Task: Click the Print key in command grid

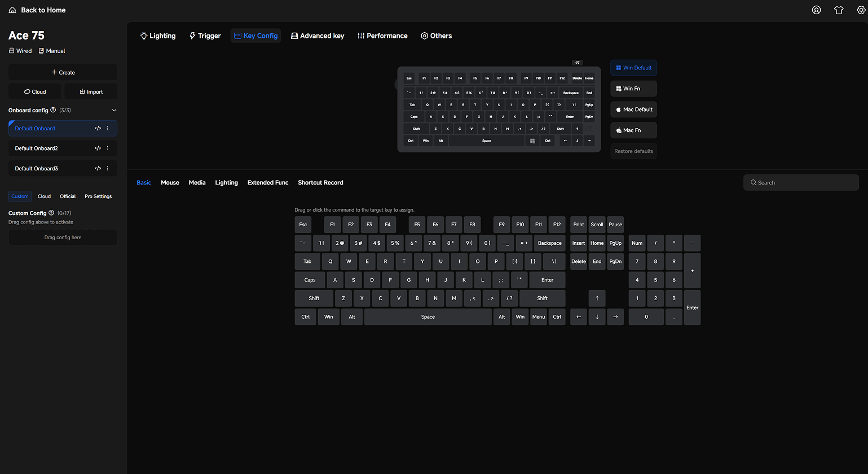Action: pyautogui.click(x=579, y=225)
